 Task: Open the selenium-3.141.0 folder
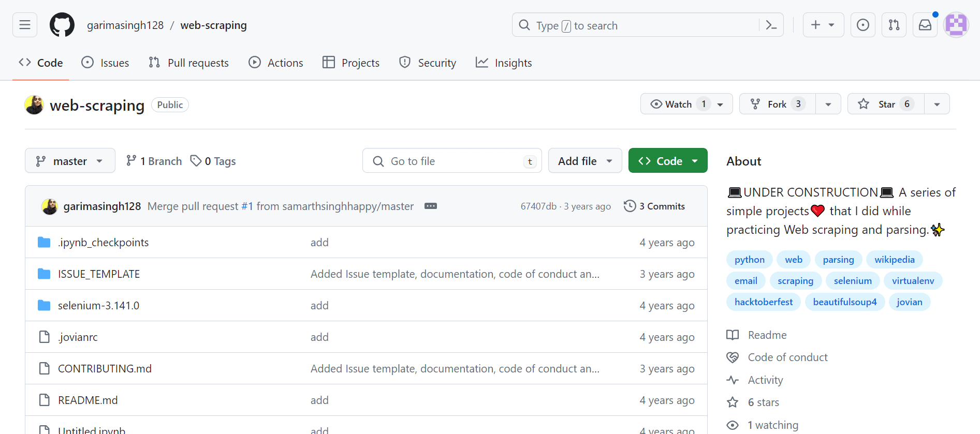[98, 305]
